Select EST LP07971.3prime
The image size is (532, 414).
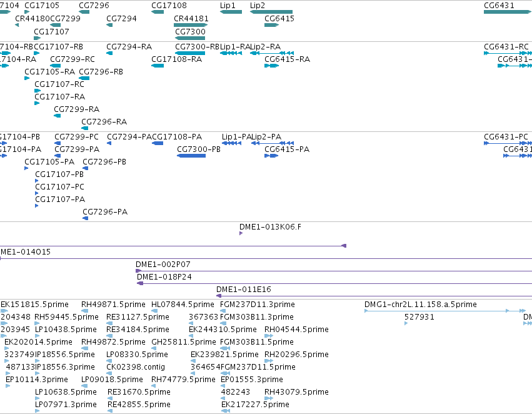66,405
